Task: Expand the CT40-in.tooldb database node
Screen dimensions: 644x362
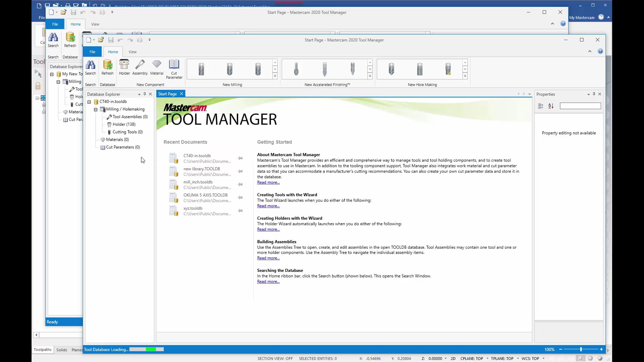Action: tap(89, 101)
